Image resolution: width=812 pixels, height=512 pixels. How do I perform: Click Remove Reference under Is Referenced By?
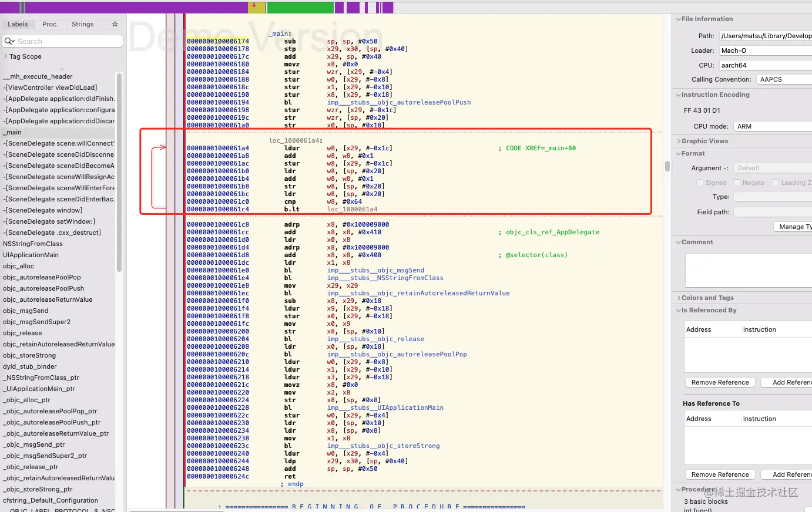pyautogui.click(x=720, y=382)
